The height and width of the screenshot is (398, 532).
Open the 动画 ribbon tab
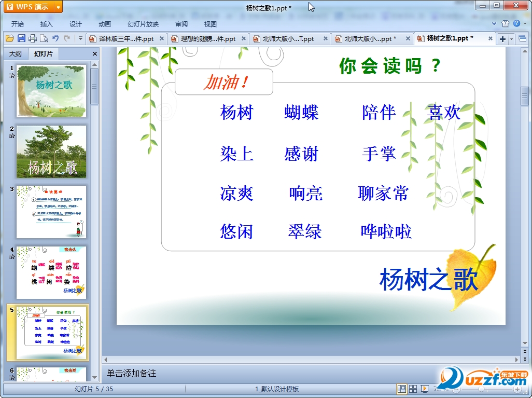point(105,24)
